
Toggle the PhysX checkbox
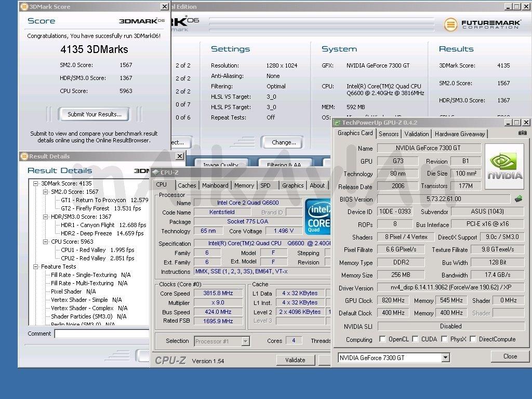coord(445,339)
